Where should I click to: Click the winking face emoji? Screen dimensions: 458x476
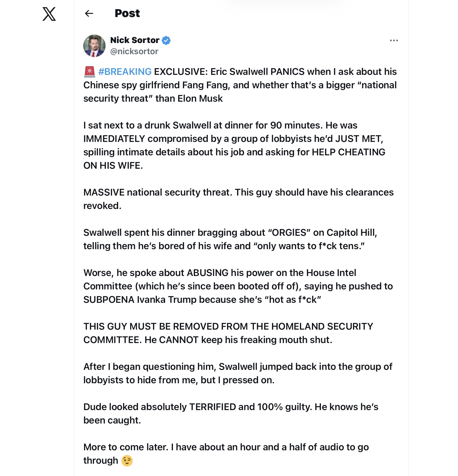127,461
